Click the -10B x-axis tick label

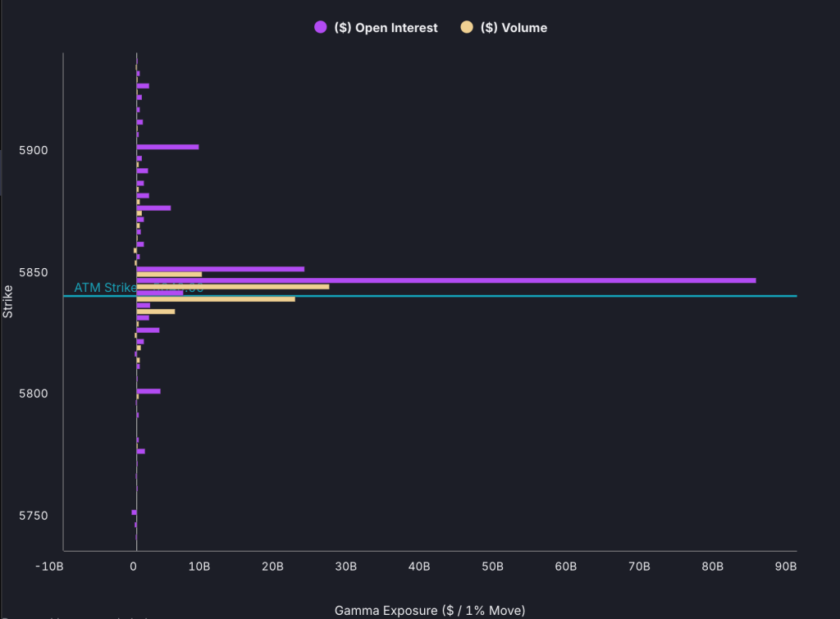49,567
